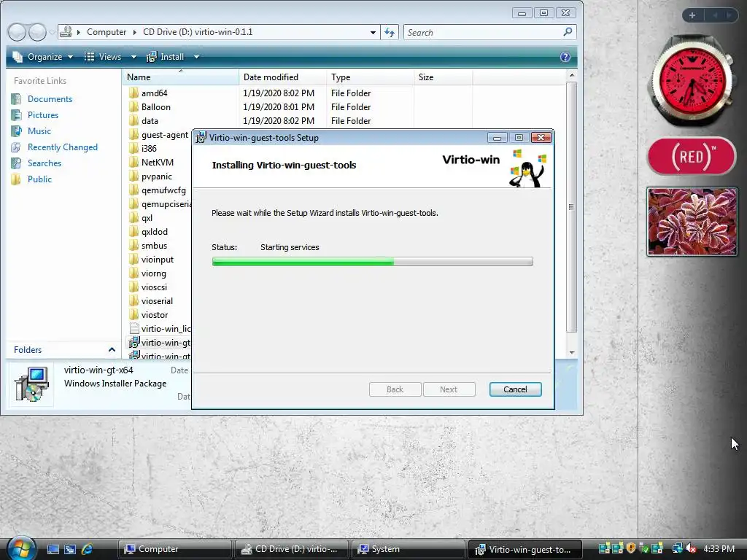The height and width of the screenshot is (560, 747).
Task: Select the virtio-win license text file
Action: click(160, 329)
